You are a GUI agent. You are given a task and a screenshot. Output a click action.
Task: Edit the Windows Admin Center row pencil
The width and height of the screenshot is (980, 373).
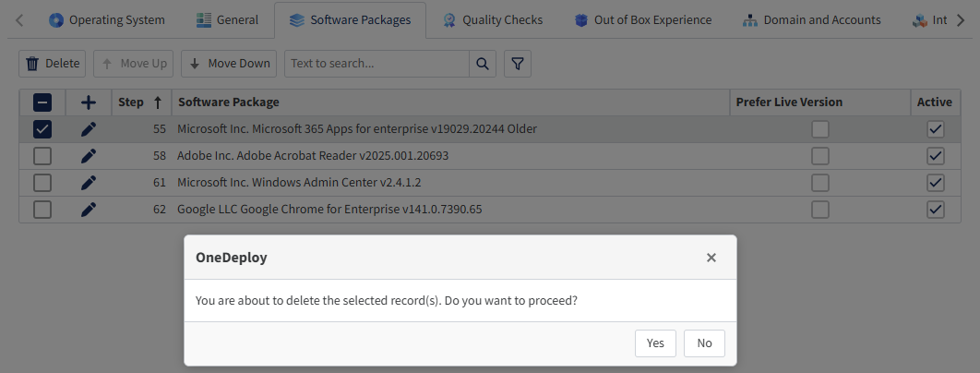click(89, 183)
